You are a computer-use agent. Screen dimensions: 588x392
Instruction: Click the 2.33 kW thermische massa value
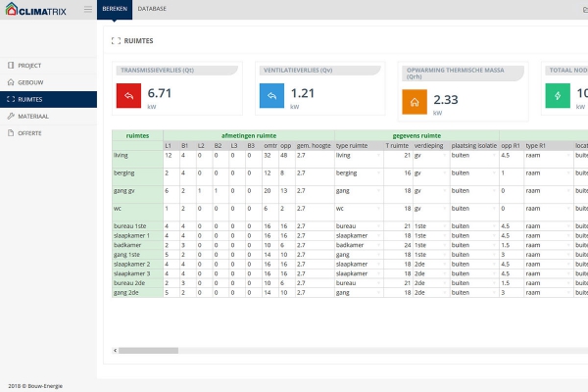[x=446, y=99]
